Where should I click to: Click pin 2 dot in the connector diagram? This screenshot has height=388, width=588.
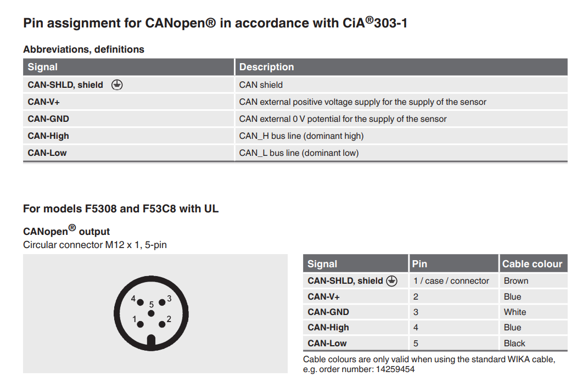(161, 323)
